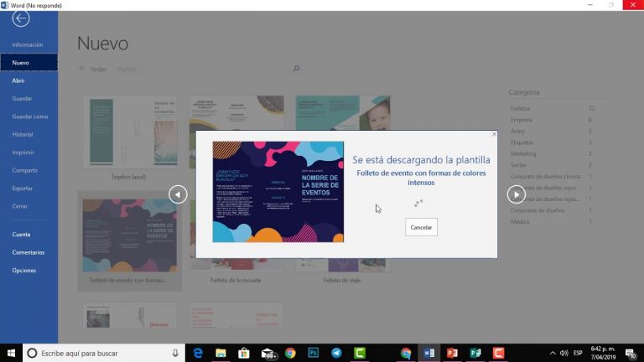
Task: Click the Windows Start button
Action: [x=11, y=353]
